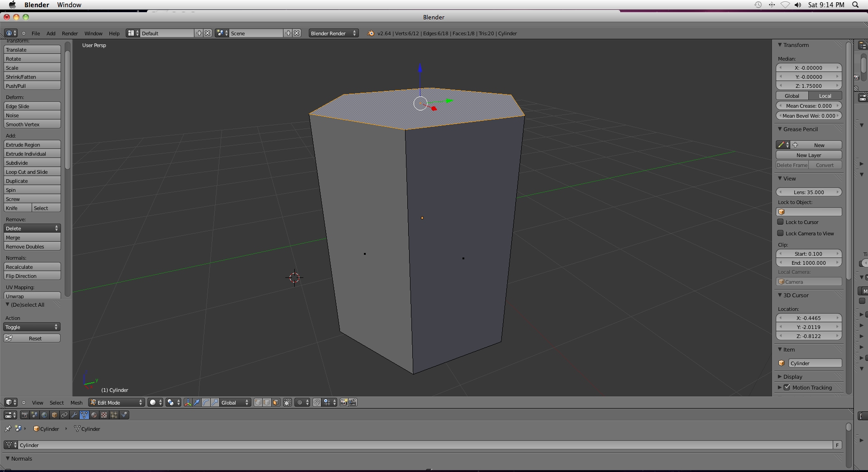The height and width of the screenshot is (472, 868).
Task: Open the Object Constraints chain tab
Action: pyautogui.click(x=64, y=415)
